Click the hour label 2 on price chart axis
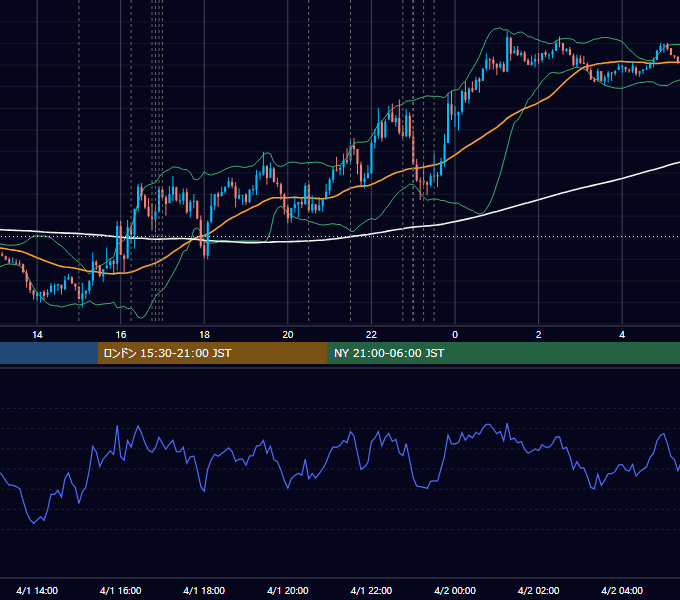Image resolution: width=680 pixels, height=600 pixels. (539, 335)
